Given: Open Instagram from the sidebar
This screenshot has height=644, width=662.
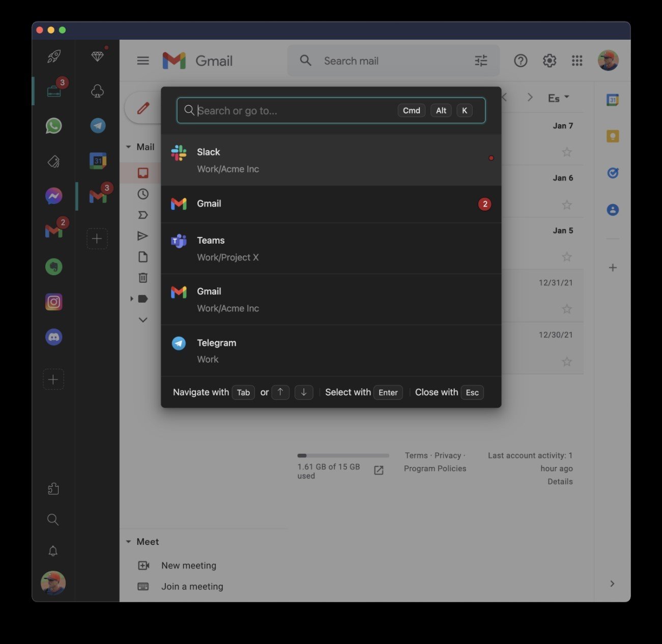Looking at the screenshot, I should click(x=53, y=302).
